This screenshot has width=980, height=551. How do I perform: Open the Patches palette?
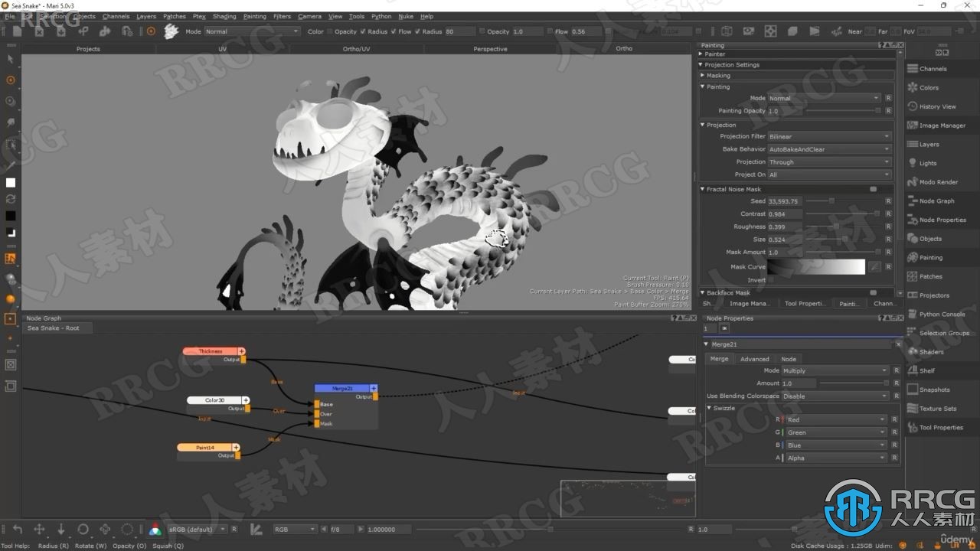[913, 276]
